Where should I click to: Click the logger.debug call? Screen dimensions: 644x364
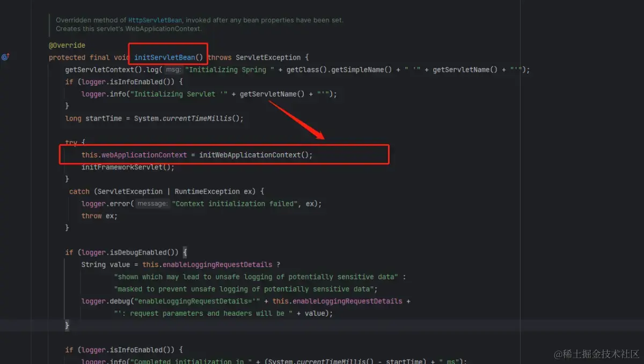[106, 301]
